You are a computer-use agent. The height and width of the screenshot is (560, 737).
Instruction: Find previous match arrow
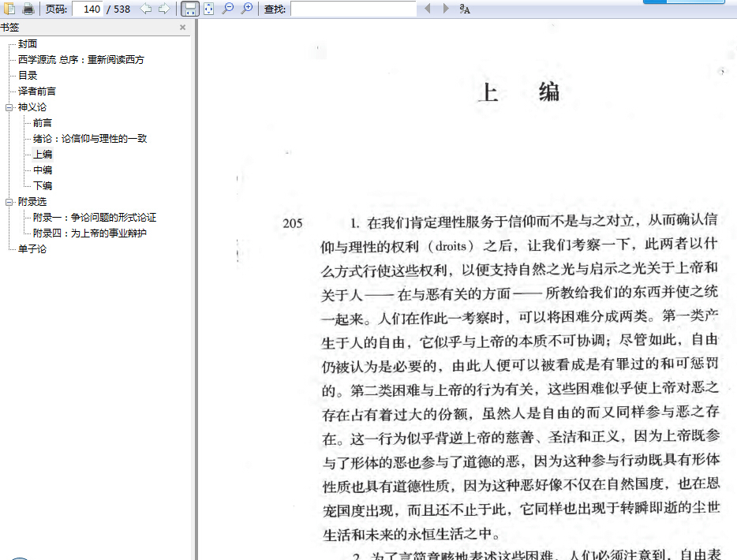click(x=427, y=9)
